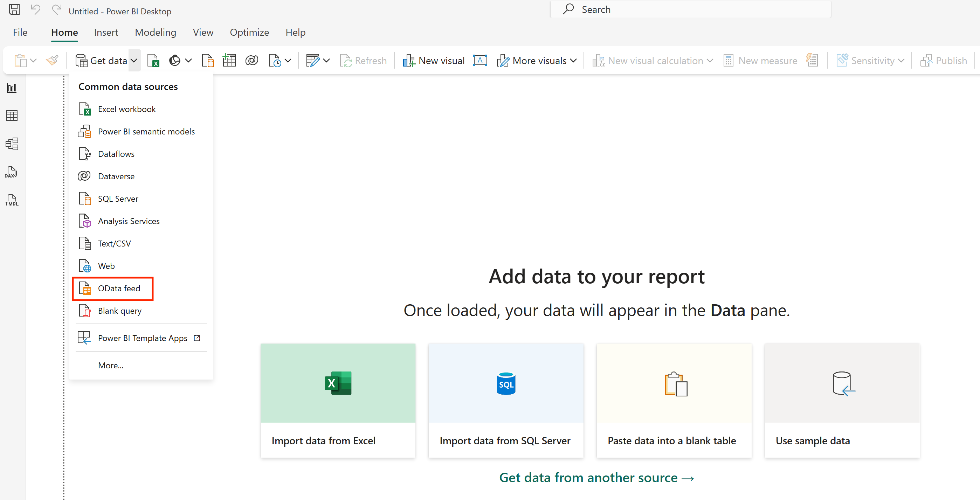Click the Format painter icon

click(x=52, y=61)
